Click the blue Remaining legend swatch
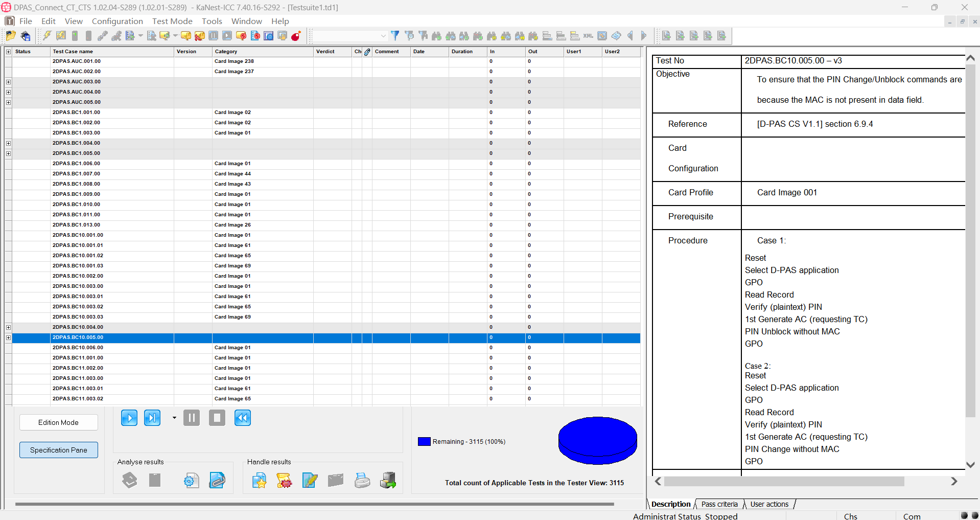980x520 pixels. pyautogui.click(x=424, y=442)
